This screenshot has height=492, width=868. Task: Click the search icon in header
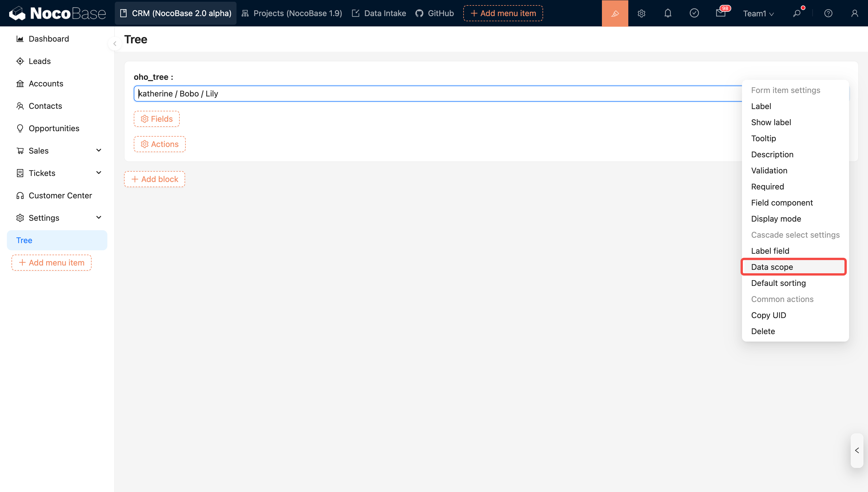tap(797, 13)
